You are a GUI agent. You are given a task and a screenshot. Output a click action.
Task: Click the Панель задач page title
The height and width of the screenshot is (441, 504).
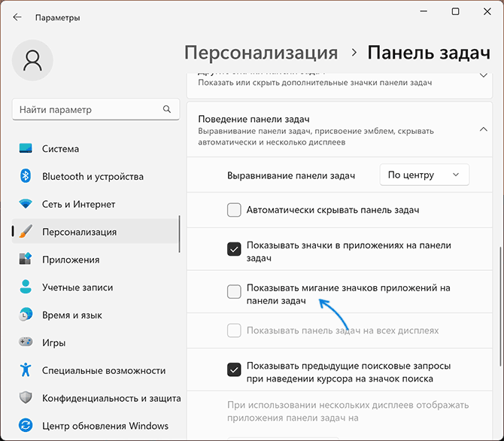(429, 53)
